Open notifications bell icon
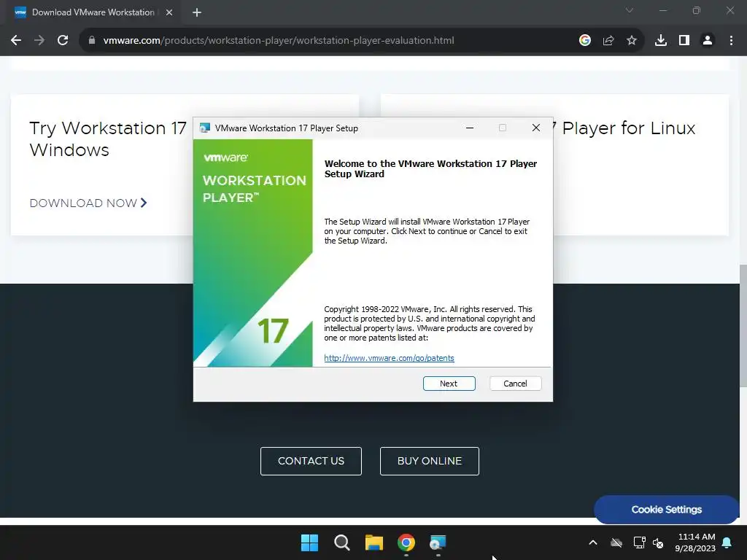Image resolution: width=747 pixels, height=560 pixels. (x=727, y=542)
